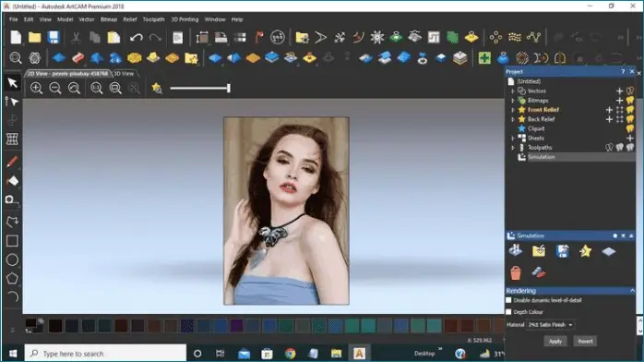Click the New Model document icon

(x=16, y=37)
